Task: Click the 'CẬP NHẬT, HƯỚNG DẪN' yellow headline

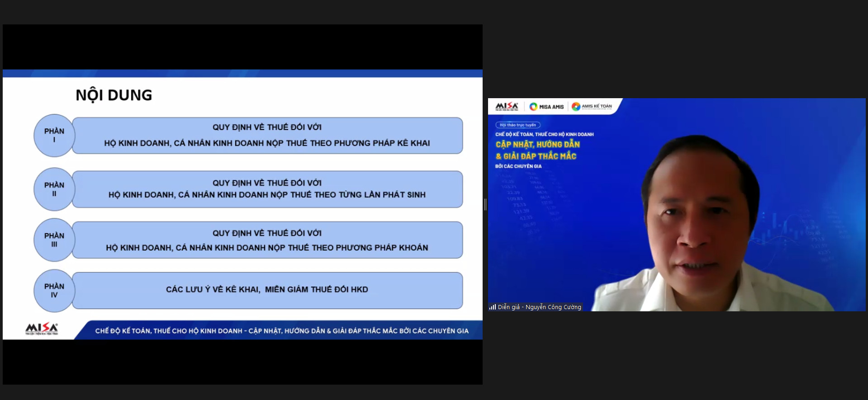Action: click(x=537, y=144)
